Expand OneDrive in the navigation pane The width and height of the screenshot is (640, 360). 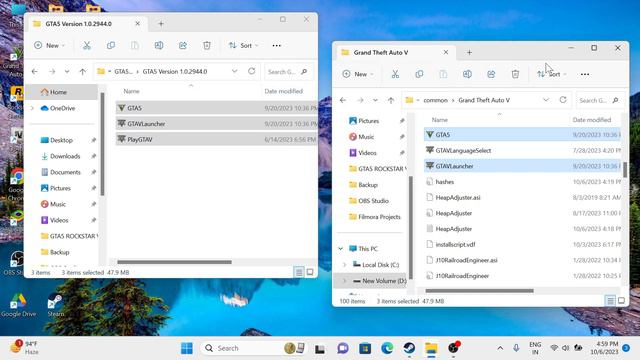32,108
